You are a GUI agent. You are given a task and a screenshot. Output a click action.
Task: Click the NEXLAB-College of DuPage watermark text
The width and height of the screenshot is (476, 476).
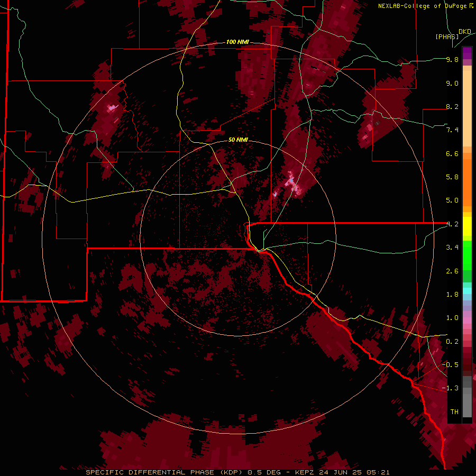pyautogui.click(x=425, y=6)
